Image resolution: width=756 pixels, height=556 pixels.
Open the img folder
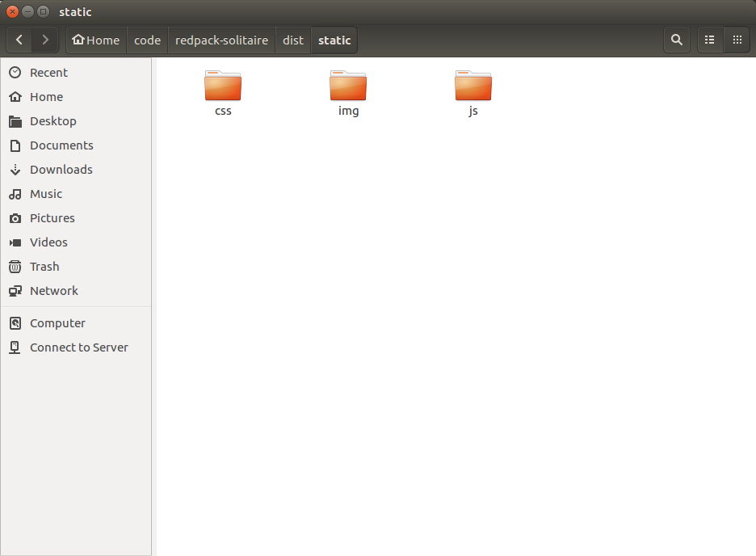[348, 86]
